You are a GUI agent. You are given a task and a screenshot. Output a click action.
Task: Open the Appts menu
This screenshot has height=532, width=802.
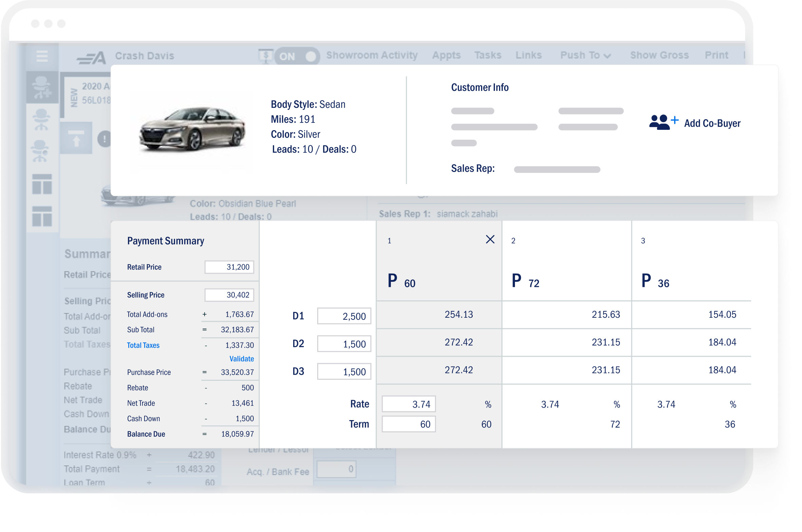point(446,55)
